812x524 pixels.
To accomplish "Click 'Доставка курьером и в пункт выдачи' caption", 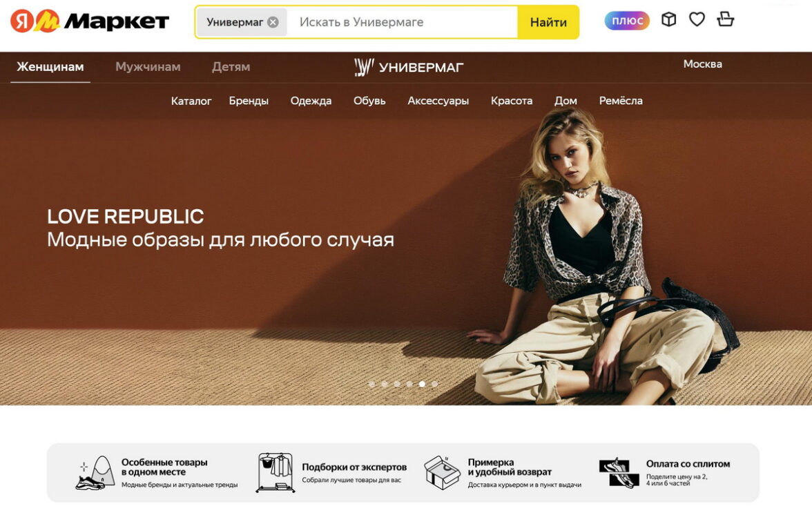I will [x=525, y=485].
